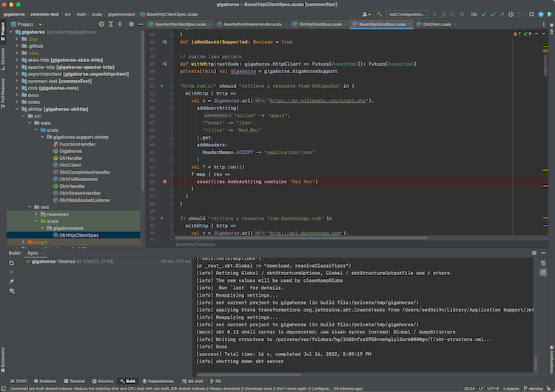The height and width of the screenshot is (392, 555).
Task: Toggle the Notifications side tab
Action: pos(551,359)
